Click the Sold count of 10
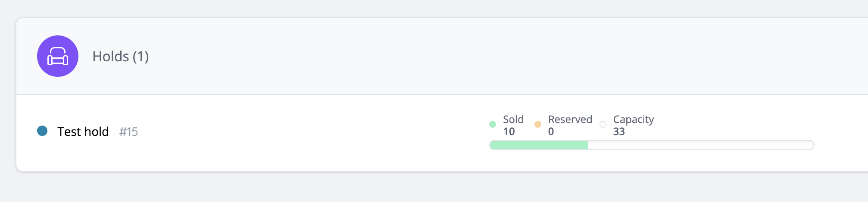This screenshot has width=868, height=202. tap(509, 132)
